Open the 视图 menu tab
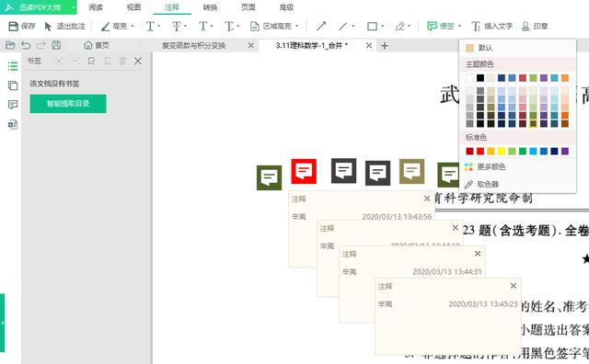 133,7
